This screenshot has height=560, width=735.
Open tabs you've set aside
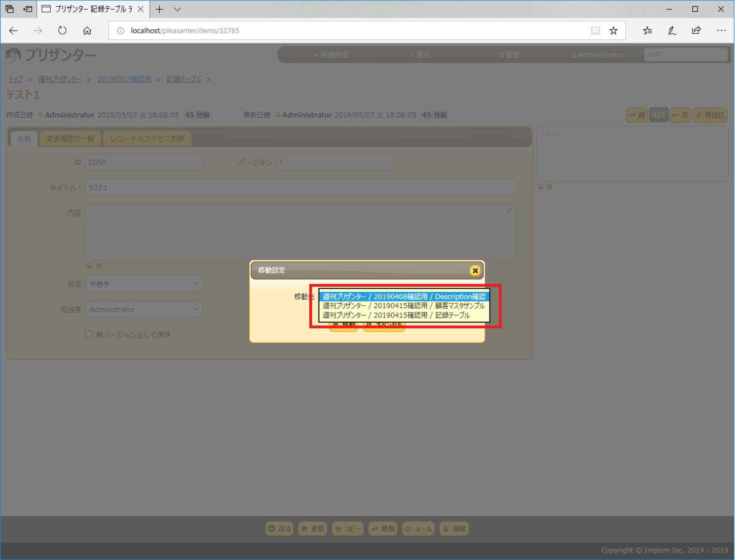tap(9, 9)
